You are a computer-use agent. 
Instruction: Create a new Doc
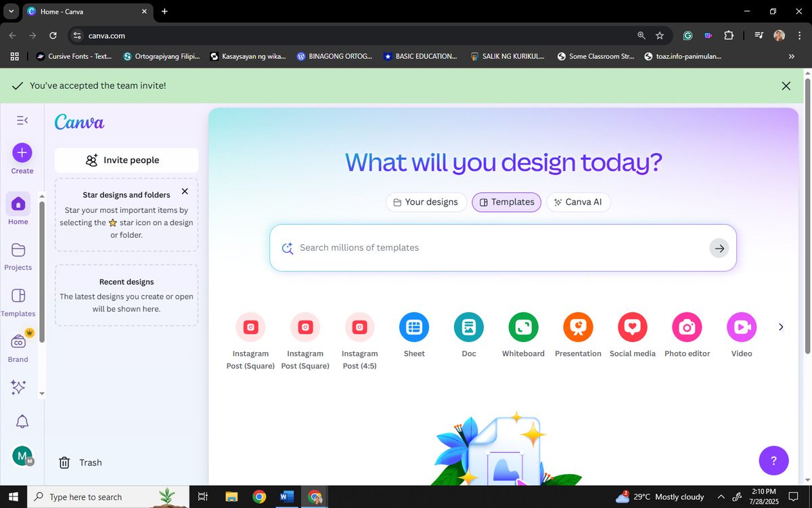point(469,327)
